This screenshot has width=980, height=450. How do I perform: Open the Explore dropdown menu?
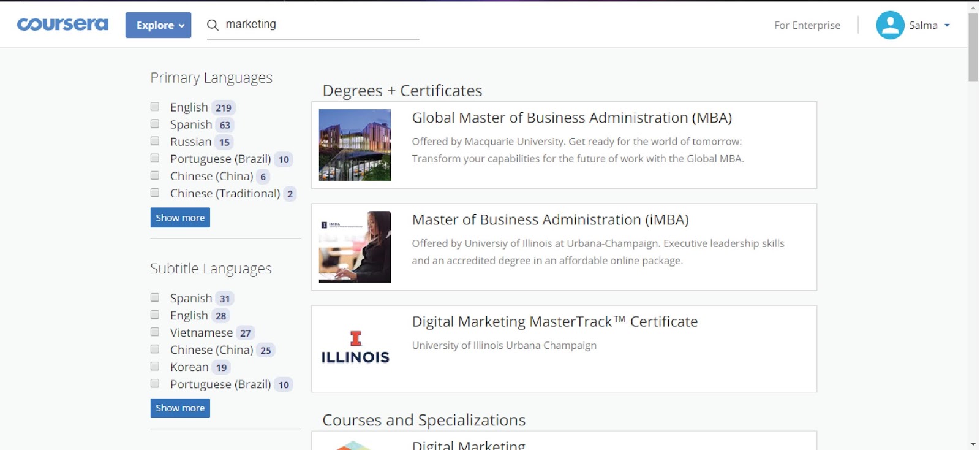(158, 25)
